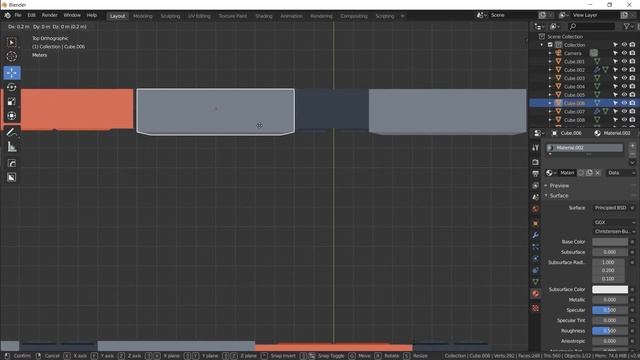Expand the Cube.005 outliner entry
This screenshot has height=360, width=640.
(550, 95)
